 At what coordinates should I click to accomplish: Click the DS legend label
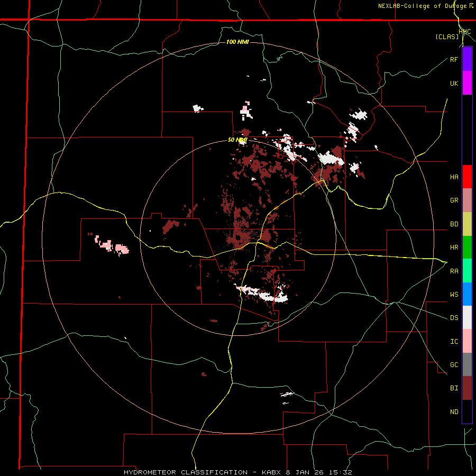[454, 318]
